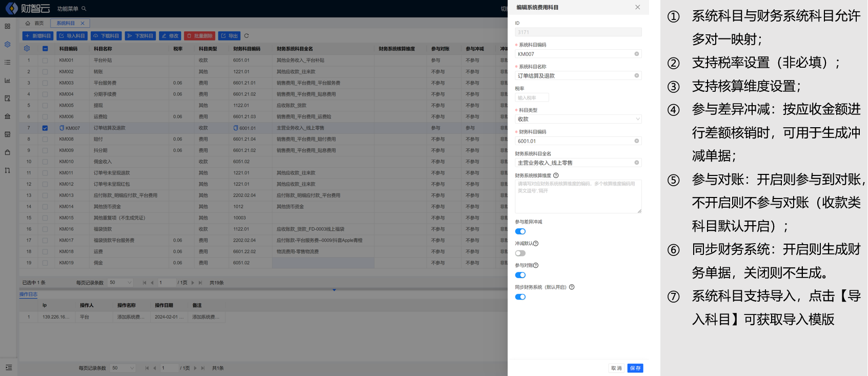The width and height of the screenshot is (868, 376).
Task: Click the refresh icon next to 导出
Action: click(247, 36)
